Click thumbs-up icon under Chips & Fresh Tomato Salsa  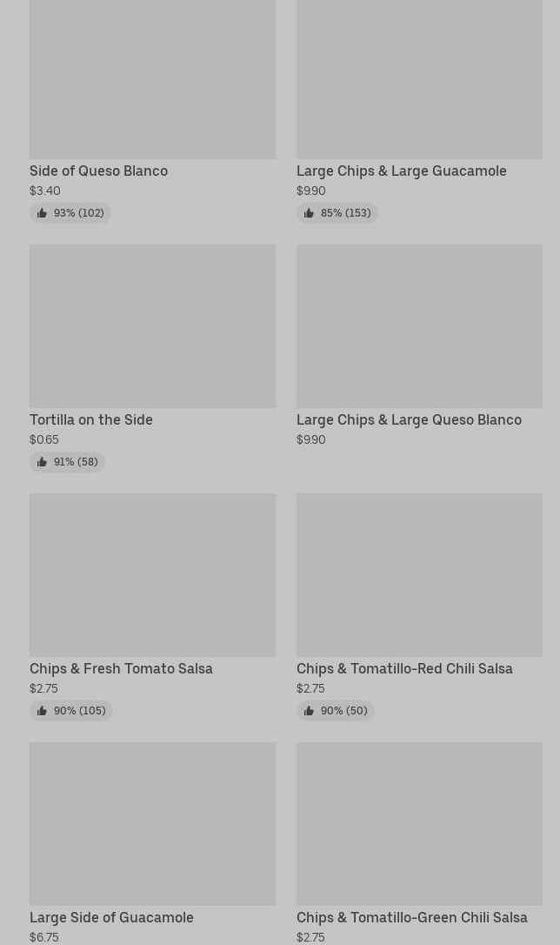tap(42, 711)
